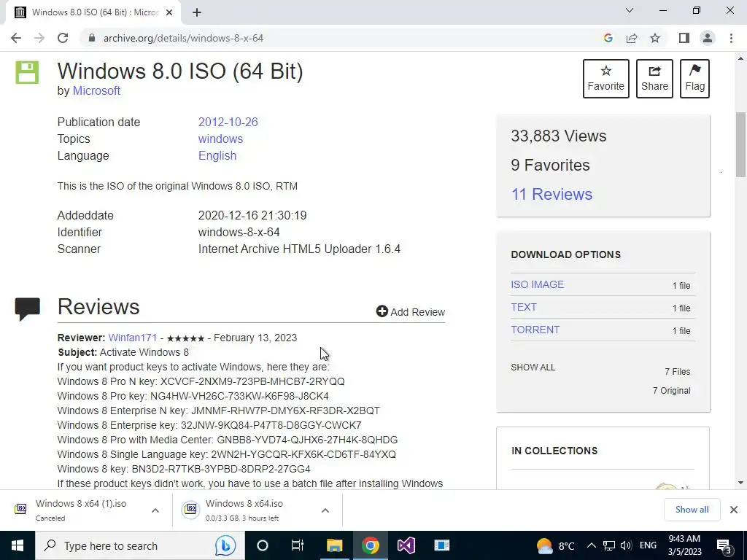Open the TEXT download option
Screen dimensions: 747x560
pyautogui.click(x=524, y=307)
